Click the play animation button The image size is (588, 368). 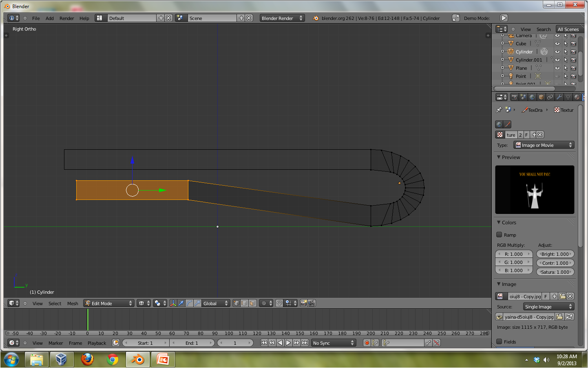(288, 343)
